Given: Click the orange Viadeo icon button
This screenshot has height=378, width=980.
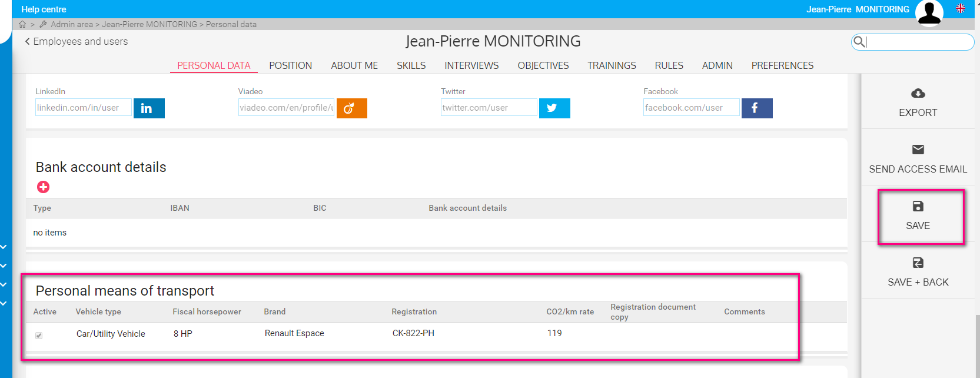Looking at the screenshot, I should pos(352,108).
